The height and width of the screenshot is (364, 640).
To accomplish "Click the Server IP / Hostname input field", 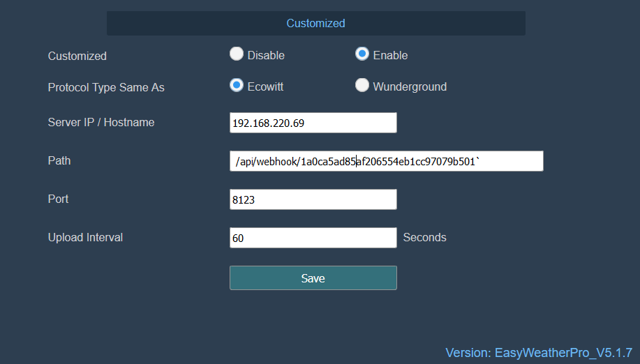I will coord(313,123).
